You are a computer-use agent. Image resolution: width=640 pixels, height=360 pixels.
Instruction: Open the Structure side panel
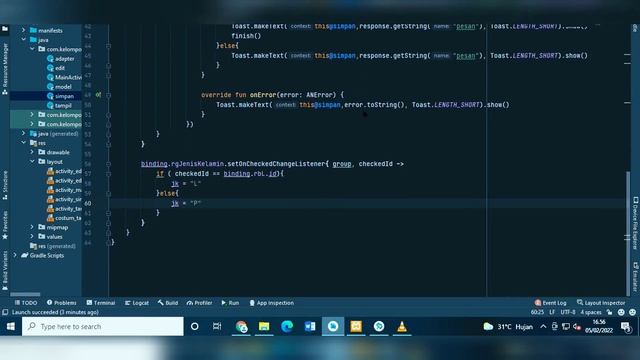5,185
